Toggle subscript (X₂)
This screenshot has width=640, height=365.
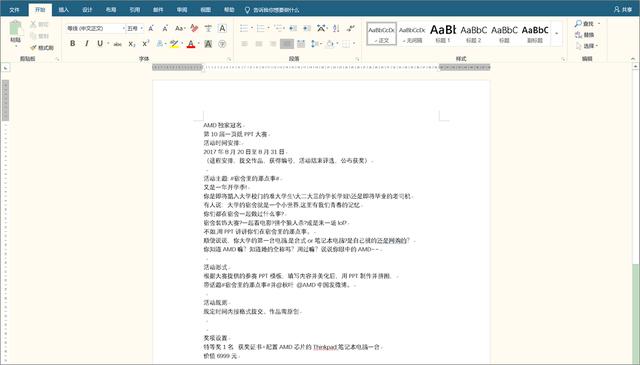[131, 44]
